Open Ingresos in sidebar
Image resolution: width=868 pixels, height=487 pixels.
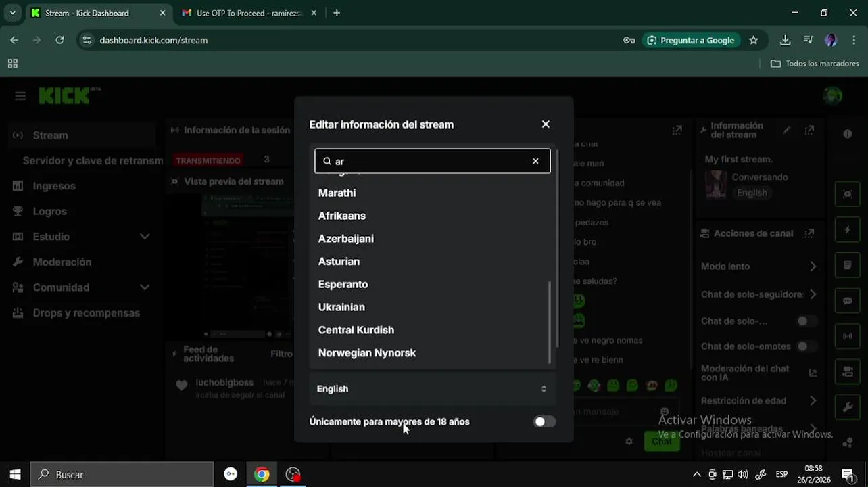54,186
